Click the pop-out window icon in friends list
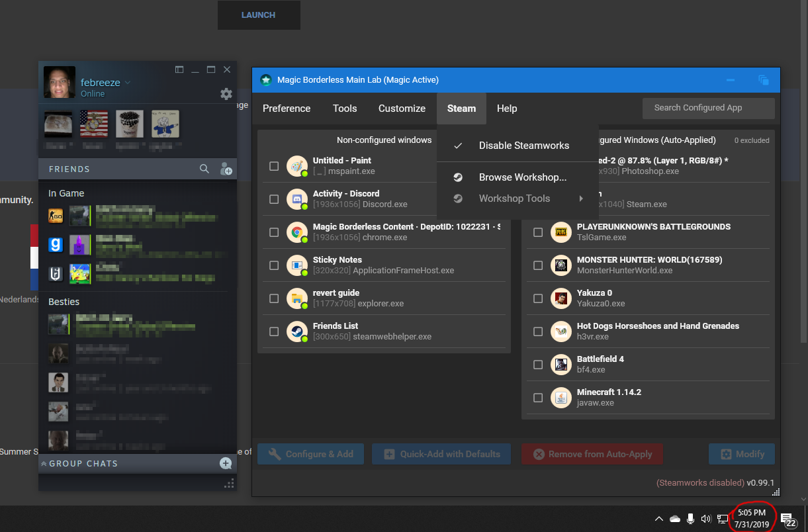Screen dimensions: 808x532 pyautogui.click(x=179, y=69)
